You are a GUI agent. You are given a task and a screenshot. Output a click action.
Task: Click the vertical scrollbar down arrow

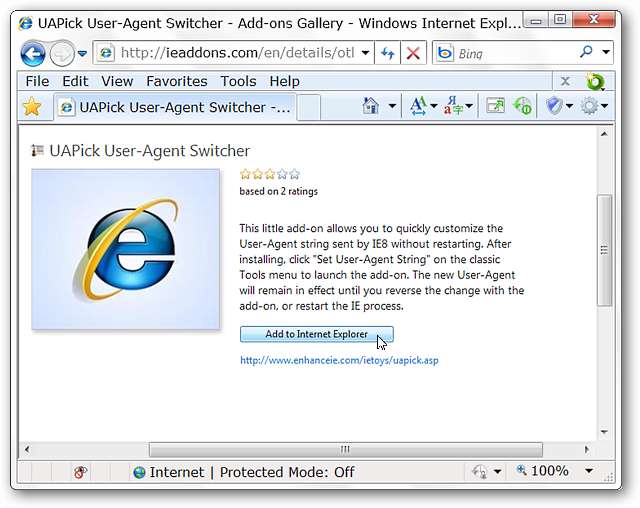pyautogui.click(x=604, y=432)
